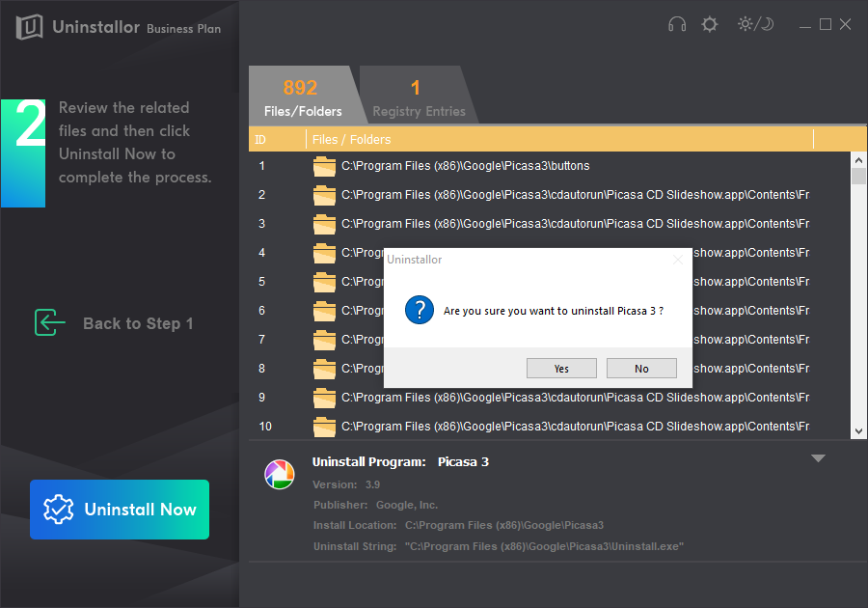
Task: Click the Picasa 3 program icon
Action: click(x=280, y=475)
